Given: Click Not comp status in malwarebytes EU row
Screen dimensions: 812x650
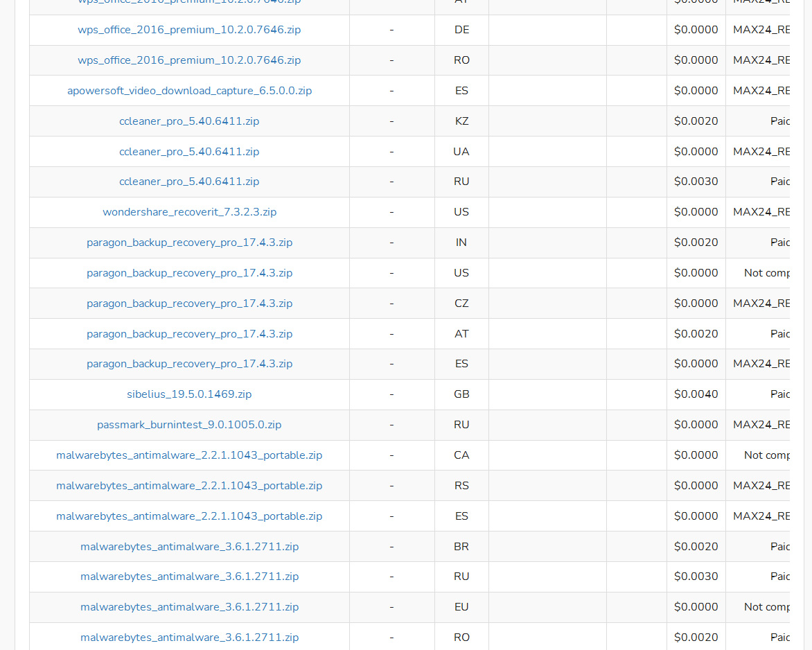Looking at the screenshot, I should point(767,607).
